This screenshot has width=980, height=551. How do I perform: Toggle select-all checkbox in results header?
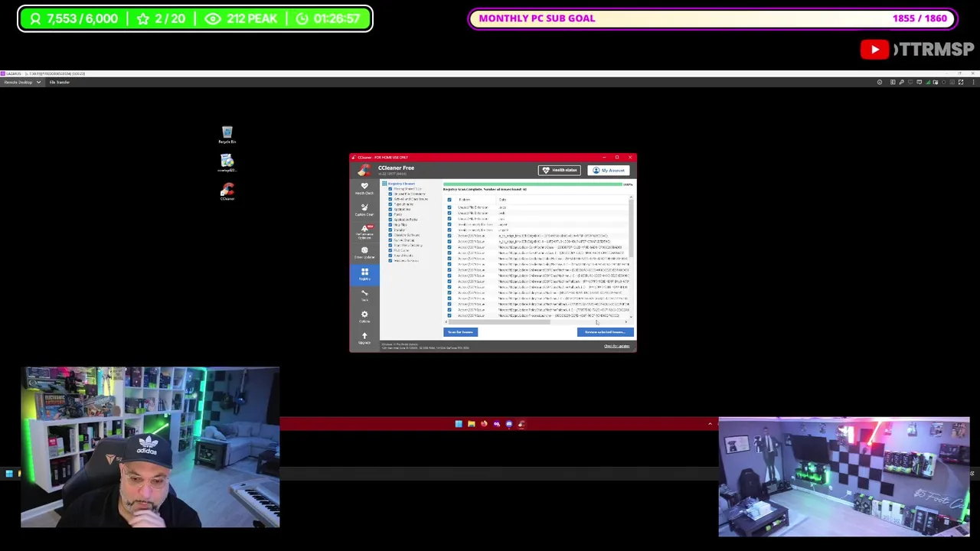coord(449,200)
